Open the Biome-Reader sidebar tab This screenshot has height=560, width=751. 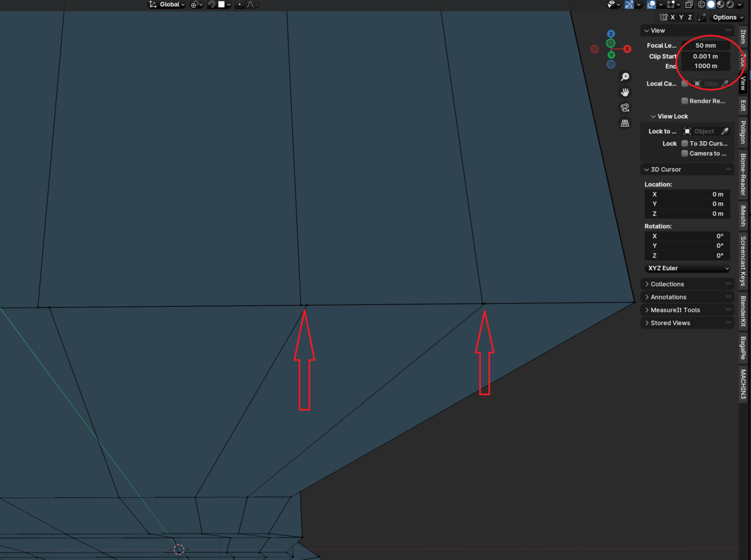[x=743, y=174]
